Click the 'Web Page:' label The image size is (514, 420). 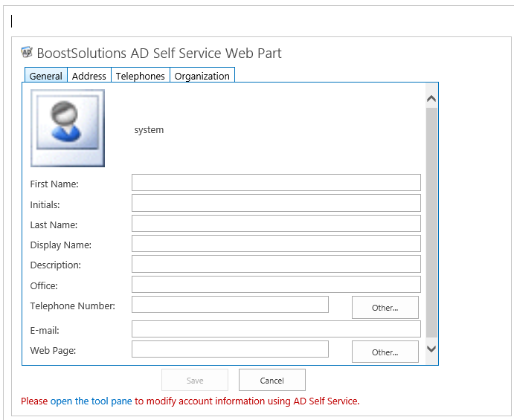click(x=53, y=351)
